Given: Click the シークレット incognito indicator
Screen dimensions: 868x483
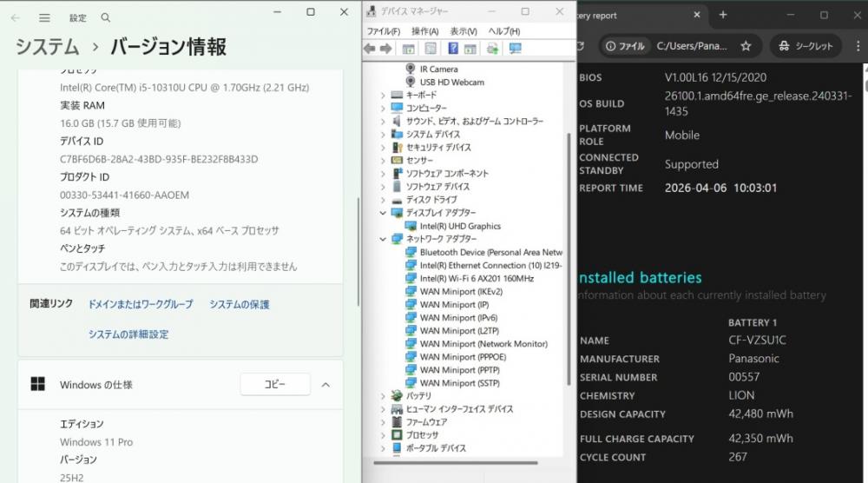Looking at the screenshot, I should click(x=806, y=46).
